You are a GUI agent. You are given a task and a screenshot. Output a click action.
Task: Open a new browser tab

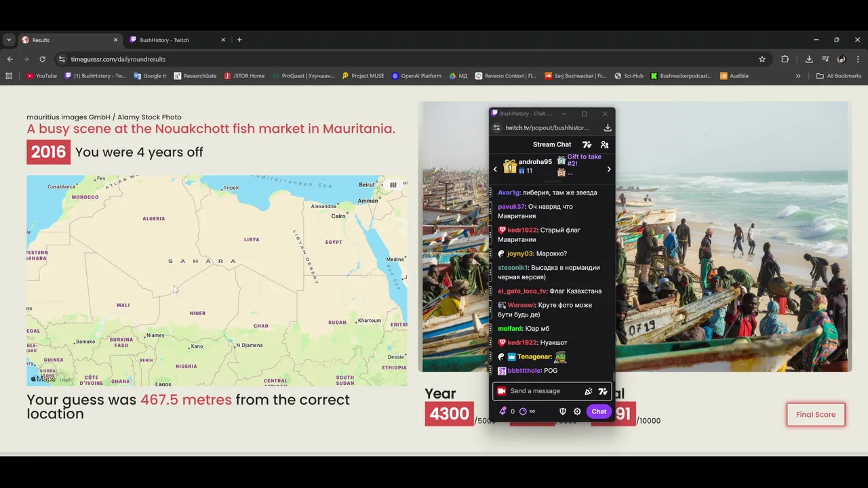[239, 40]
